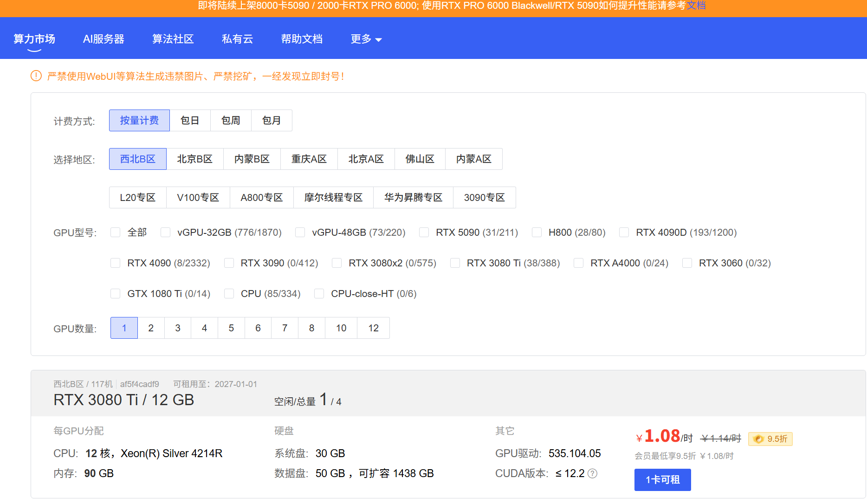Choose 包日 billing option
The width and height of the screenshot is (867, 504).
(x=190, y=121)
